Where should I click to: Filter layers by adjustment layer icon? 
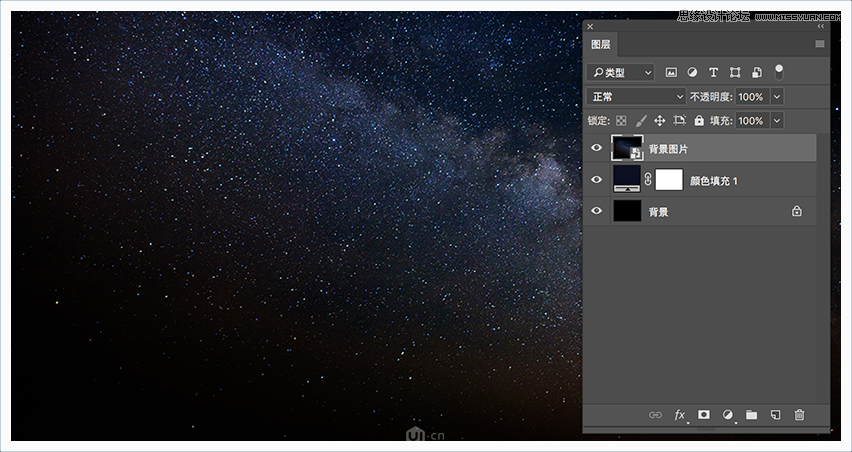(692, 72)
